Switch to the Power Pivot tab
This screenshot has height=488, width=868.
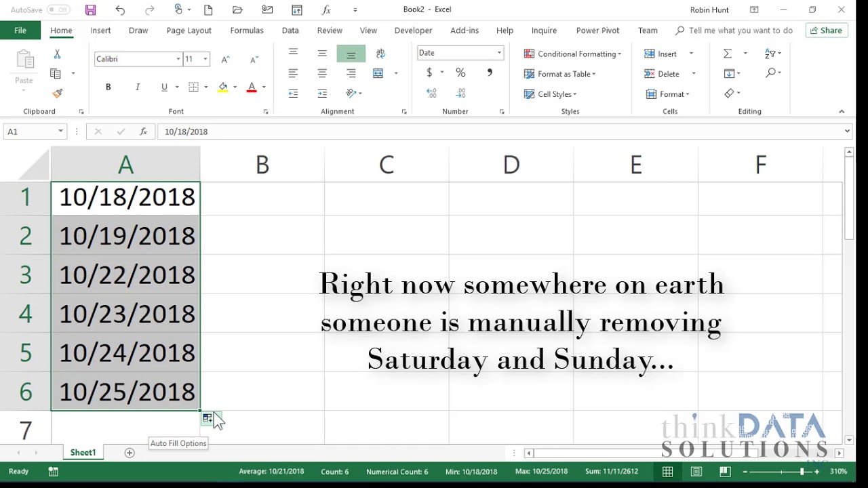[x=597, y=30]
